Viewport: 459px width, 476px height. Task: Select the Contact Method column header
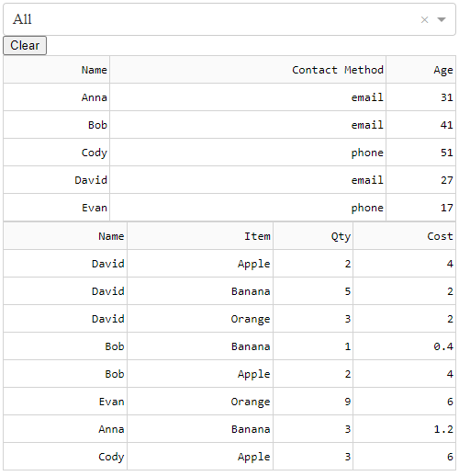248,70
